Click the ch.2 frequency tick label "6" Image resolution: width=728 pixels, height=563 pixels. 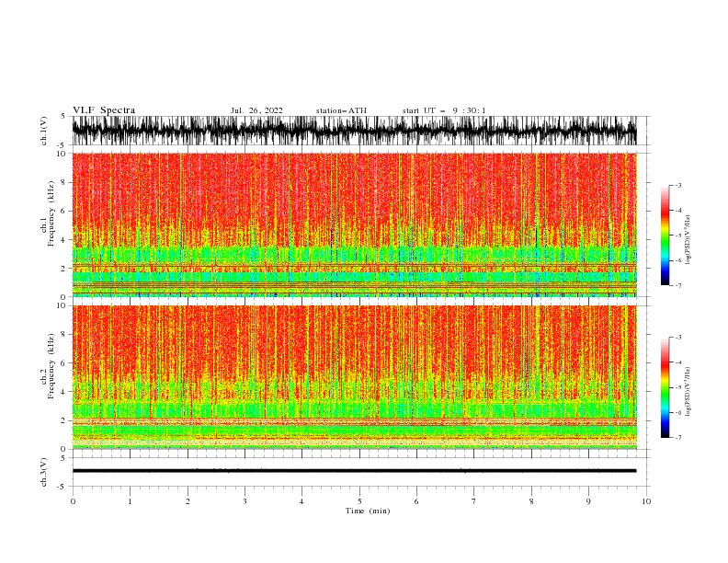coord(64,363)
